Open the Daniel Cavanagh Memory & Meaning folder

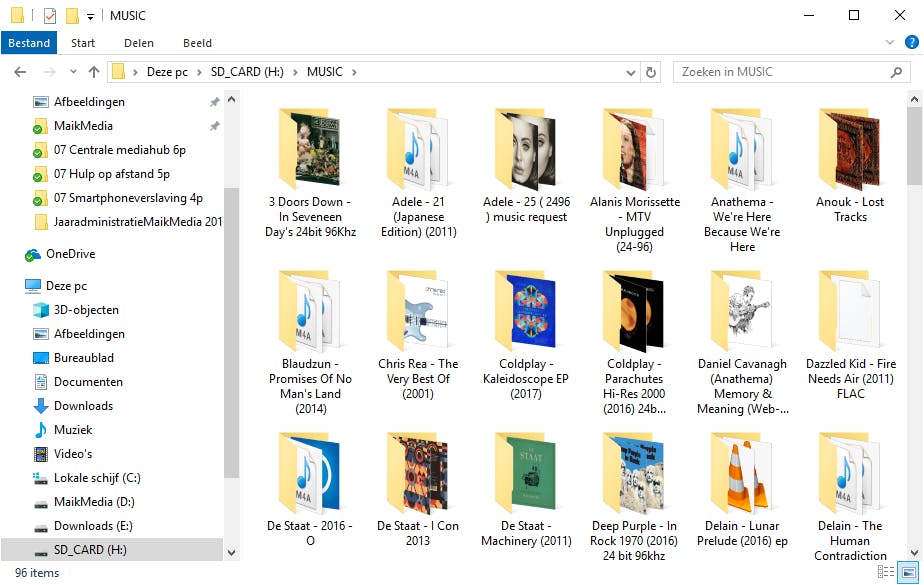[742, 342]
